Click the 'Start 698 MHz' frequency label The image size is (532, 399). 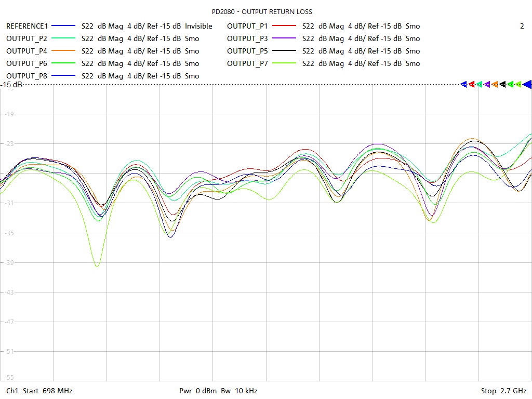tap(47, 391)
